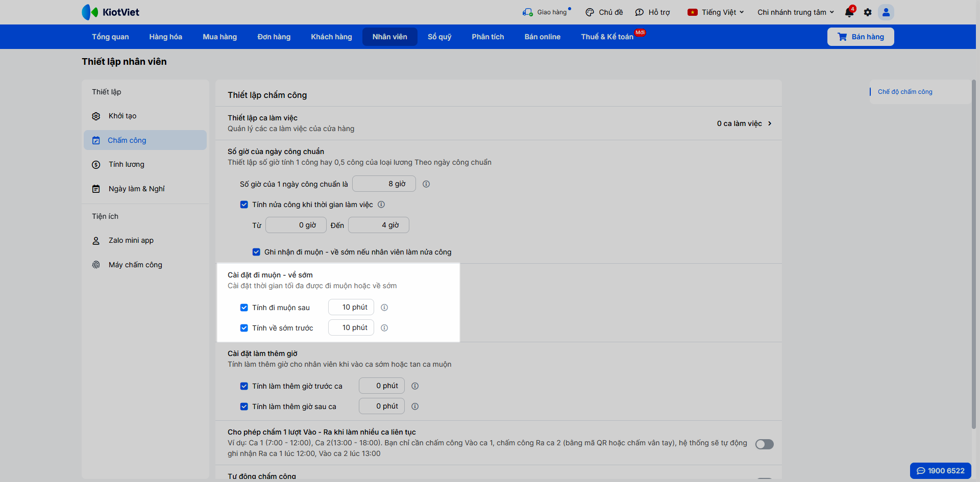
Task: Uncheck Tính làm thêm giờ trước ca
Action: click(244, 386)
